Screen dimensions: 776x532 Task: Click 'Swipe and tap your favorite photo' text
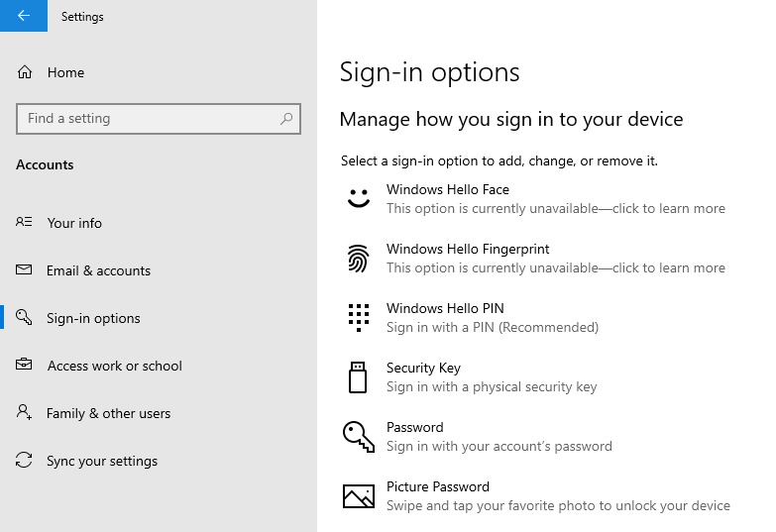558,505
